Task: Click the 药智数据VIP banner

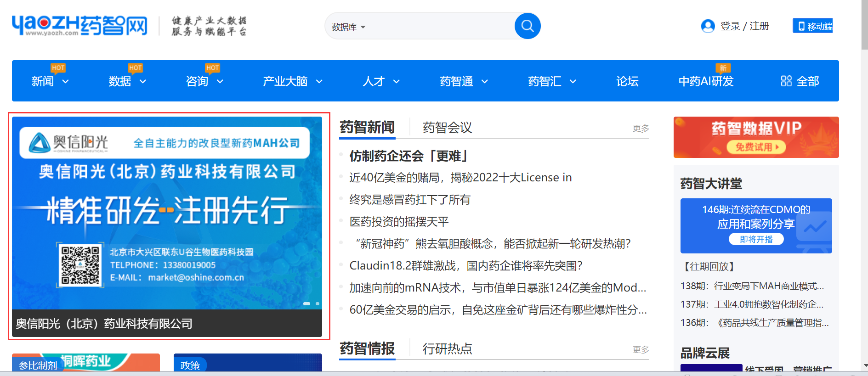Action: point(756,137)
